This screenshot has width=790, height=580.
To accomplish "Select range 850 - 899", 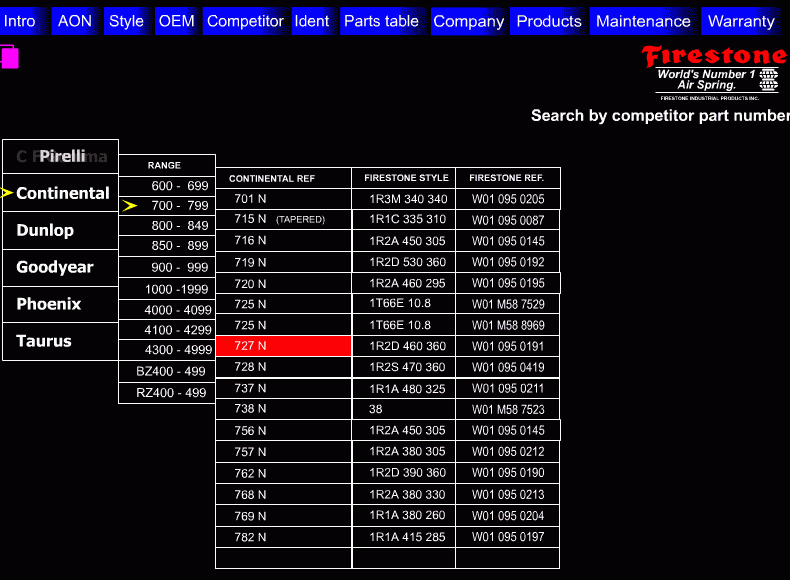I will click(167, 245).
